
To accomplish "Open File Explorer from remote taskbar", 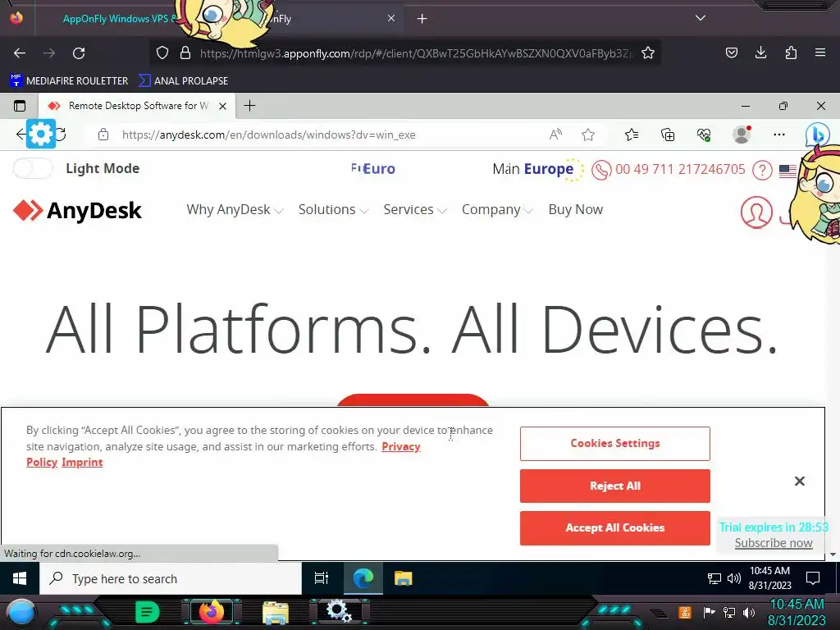I will (x=404, y=578).
